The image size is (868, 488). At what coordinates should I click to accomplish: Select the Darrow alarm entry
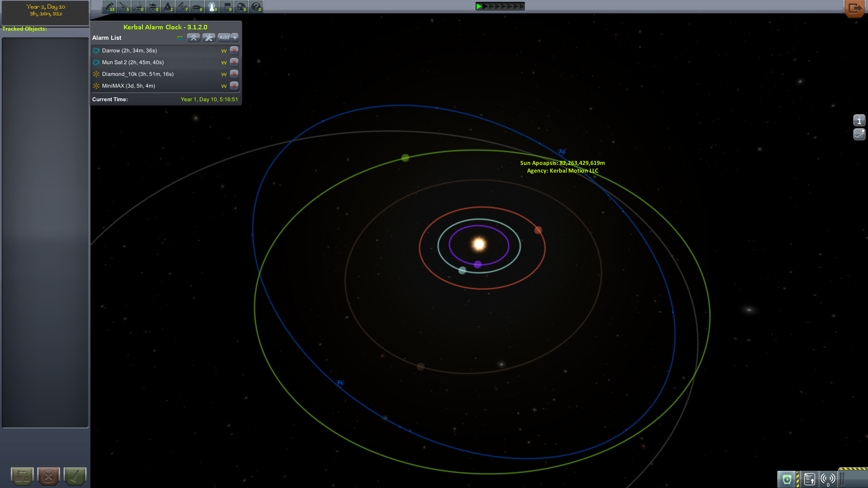coord(129,51)
